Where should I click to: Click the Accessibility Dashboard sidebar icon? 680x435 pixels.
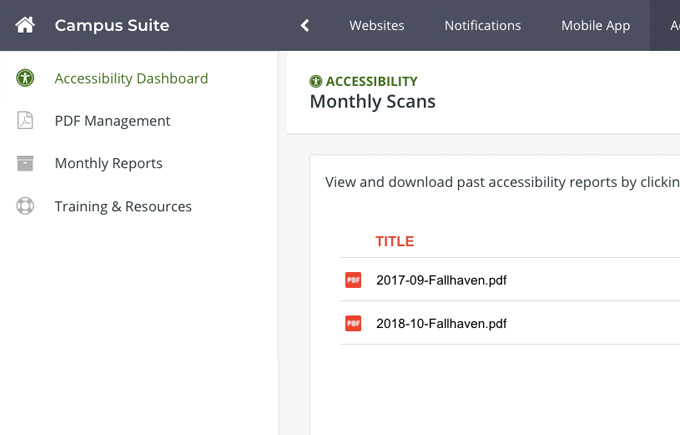click(x=25, y=78)
